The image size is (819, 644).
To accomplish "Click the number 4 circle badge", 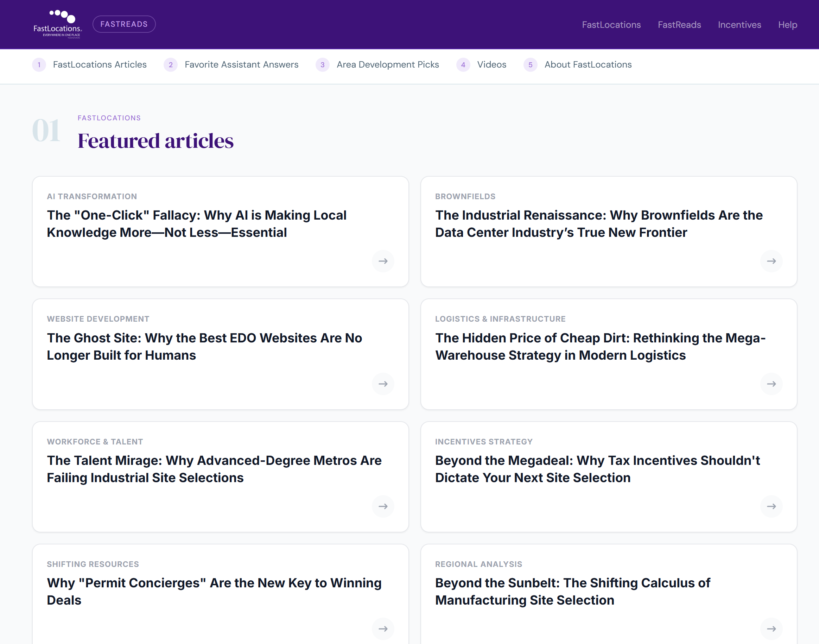I will [463, 65].
